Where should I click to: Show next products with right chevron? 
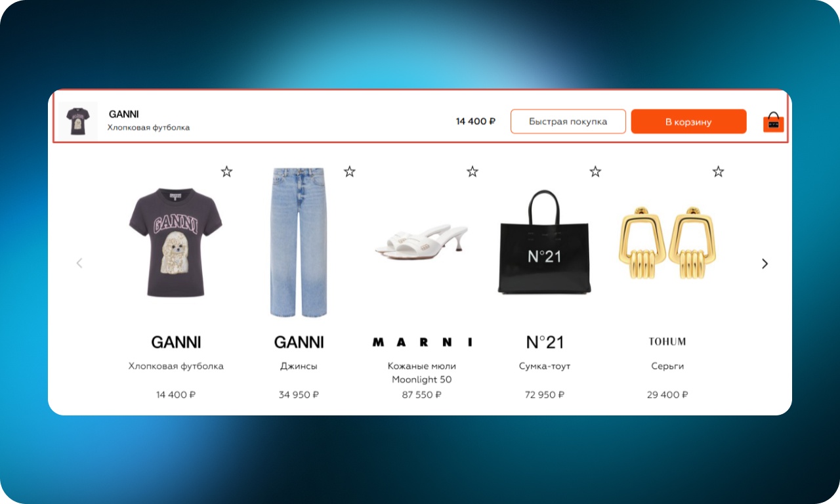[x=765, y=263]
